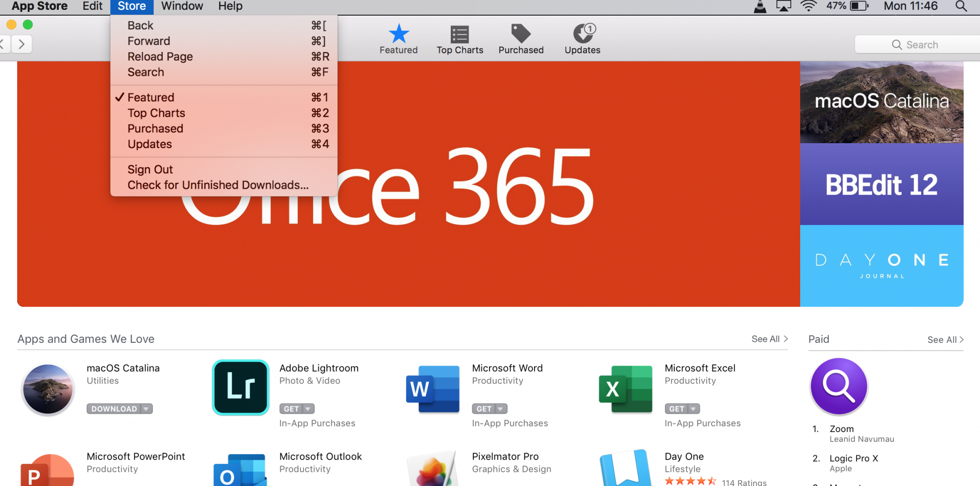Expand Adobe Lightroom Get button arrow

point(308,409)
